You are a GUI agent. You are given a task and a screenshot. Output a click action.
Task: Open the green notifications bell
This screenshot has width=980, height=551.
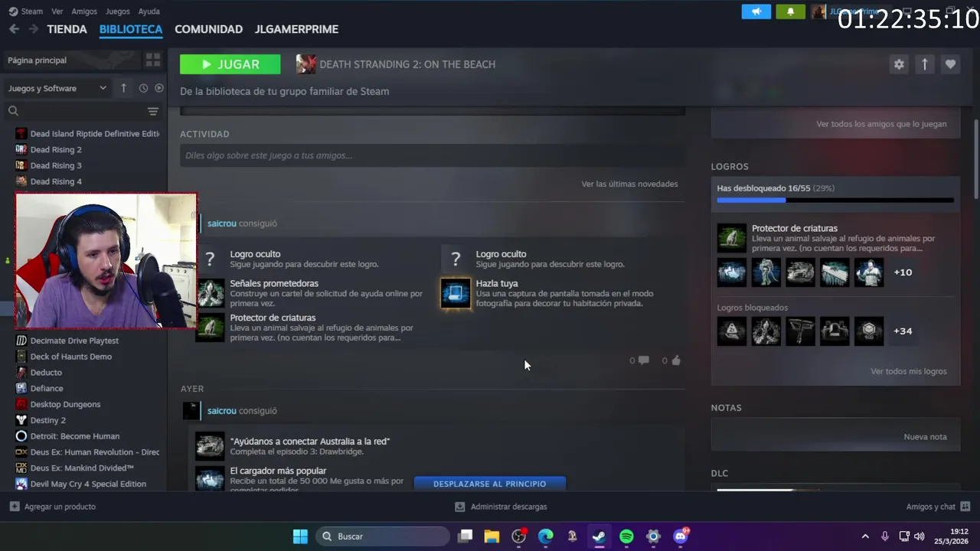coord(791,11)
